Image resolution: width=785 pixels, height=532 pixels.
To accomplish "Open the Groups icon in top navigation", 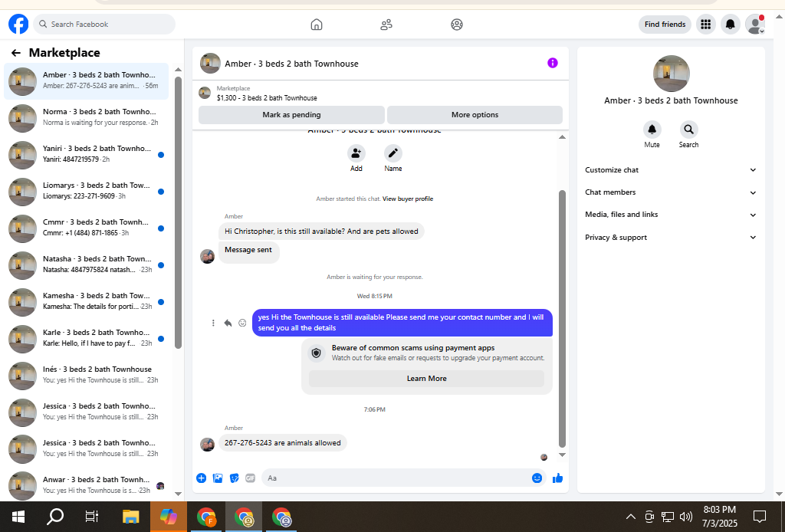I will tap(457, 24).
